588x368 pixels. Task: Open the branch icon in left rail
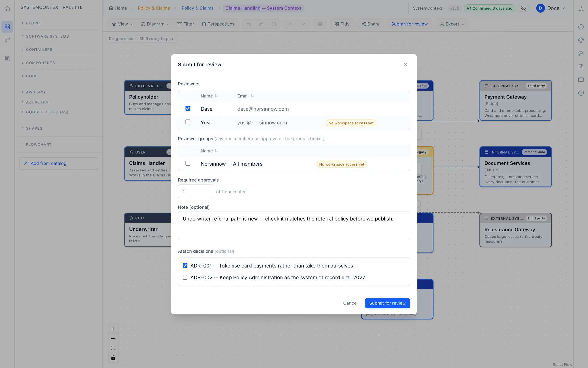(7, 40)
